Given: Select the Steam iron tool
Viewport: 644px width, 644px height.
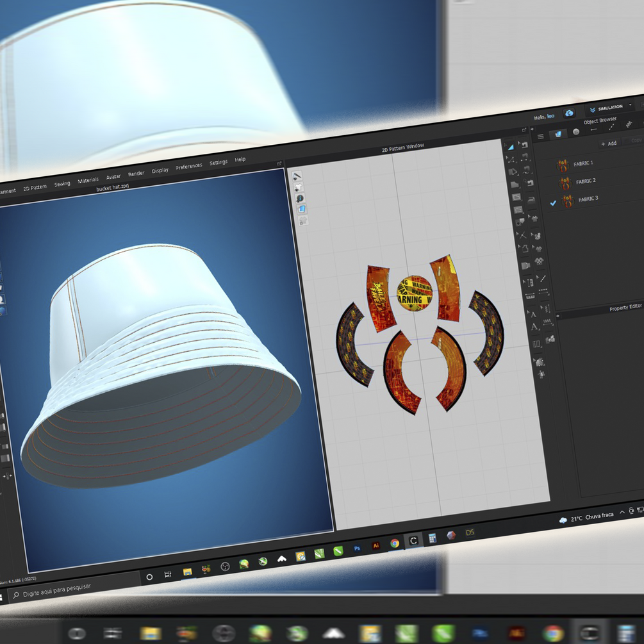Looking at the screenshot, I should coord(531,200).
